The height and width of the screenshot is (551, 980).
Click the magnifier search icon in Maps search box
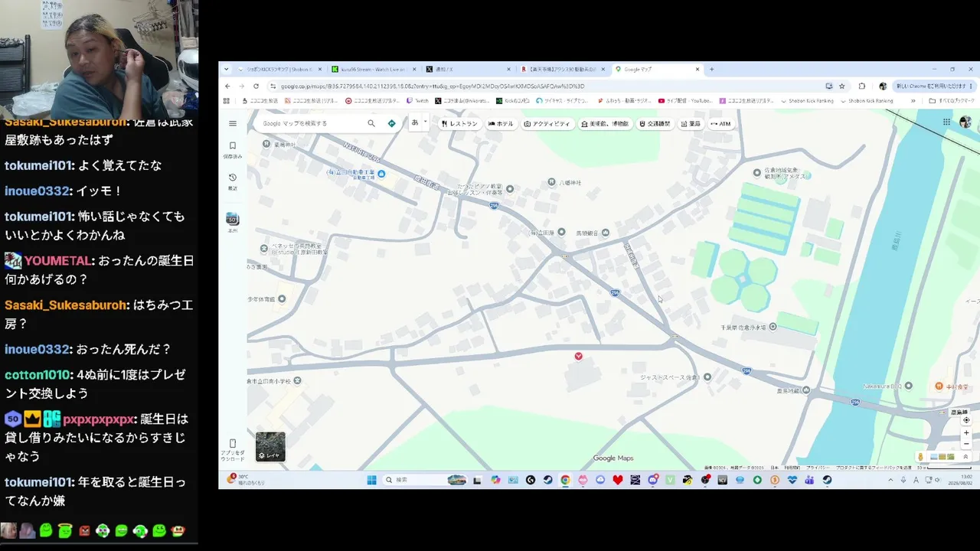pos(371,123)
